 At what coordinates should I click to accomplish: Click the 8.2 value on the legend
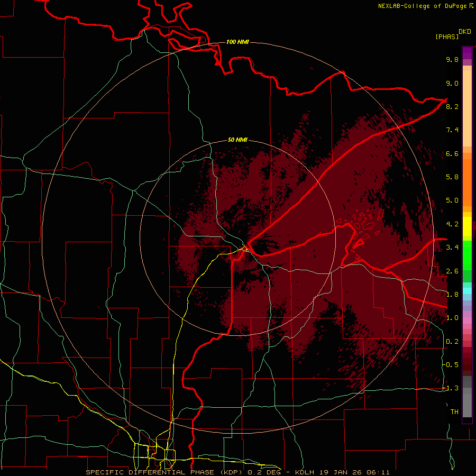(452, 106)
